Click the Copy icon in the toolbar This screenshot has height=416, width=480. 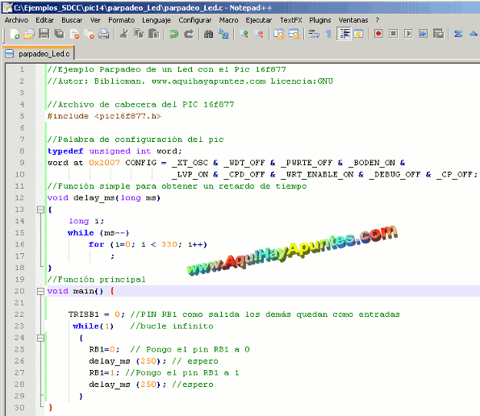(x=139, y=34)
